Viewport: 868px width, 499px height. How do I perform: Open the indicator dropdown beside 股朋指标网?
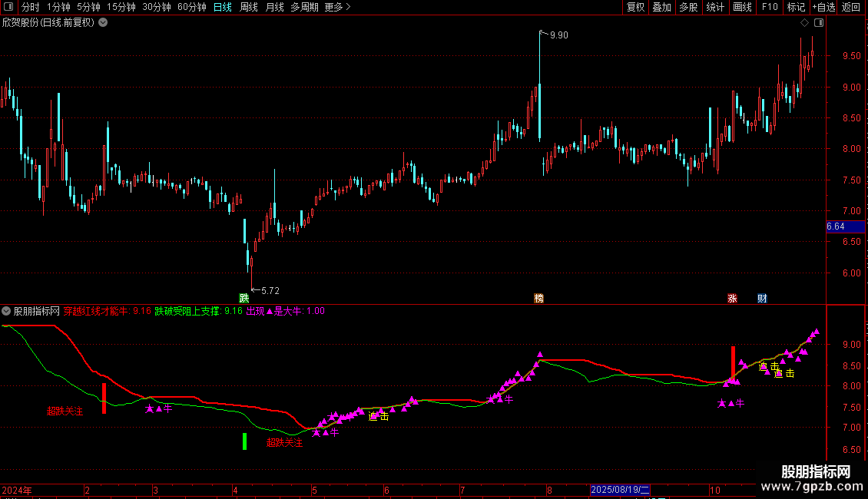(6, 311)
